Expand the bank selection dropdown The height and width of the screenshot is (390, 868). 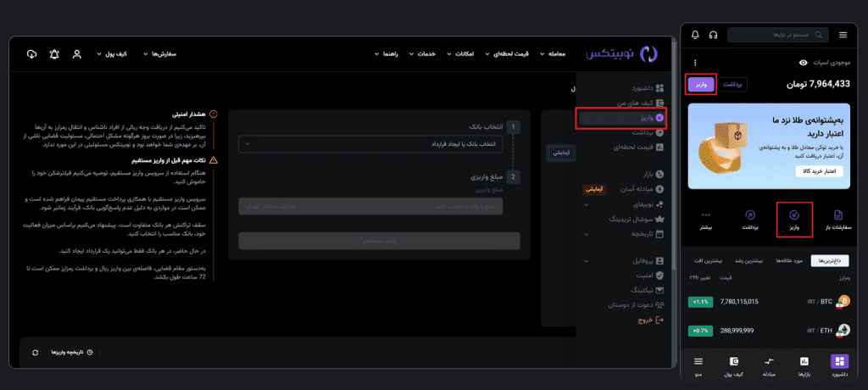(x=370, y=144)
